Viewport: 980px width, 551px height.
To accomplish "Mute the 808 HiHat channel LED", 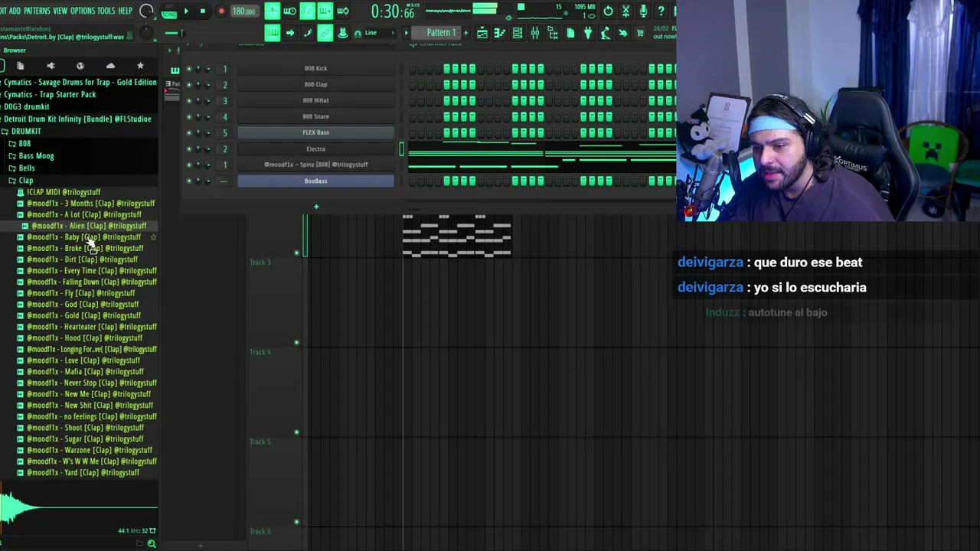I will [189, 101].
